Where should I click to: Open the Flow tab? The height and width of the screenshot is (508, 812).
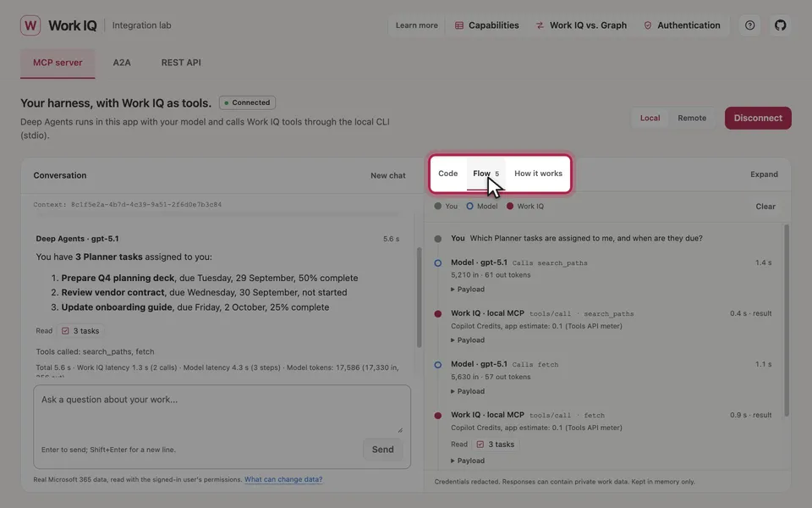click(486, 174)
